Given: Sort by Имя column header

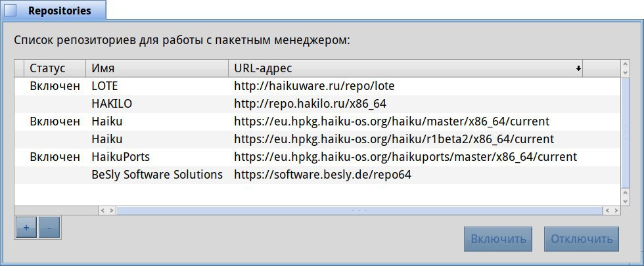Looking at the screenshot, I should click(157, 68).
